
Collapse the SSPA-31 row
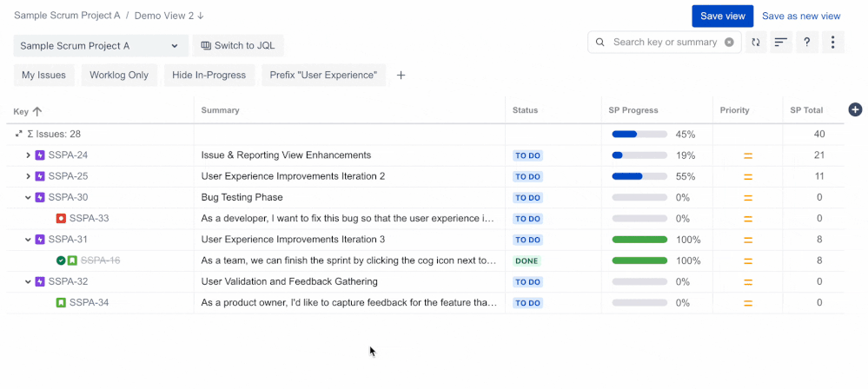coord(28,240)
